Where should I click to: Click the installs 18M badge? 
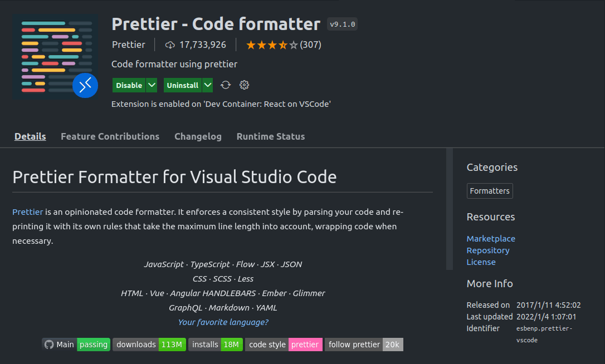(x=215, y=345)
